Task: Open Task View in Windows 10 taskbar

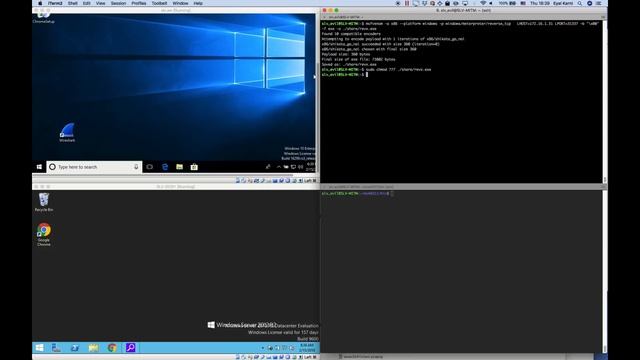Action: click(150, 167)
